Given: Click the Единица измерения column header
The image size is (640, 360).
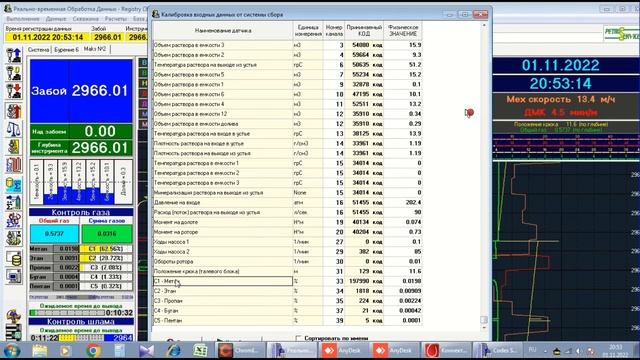Looking at the screenshot, I should 308,31.
